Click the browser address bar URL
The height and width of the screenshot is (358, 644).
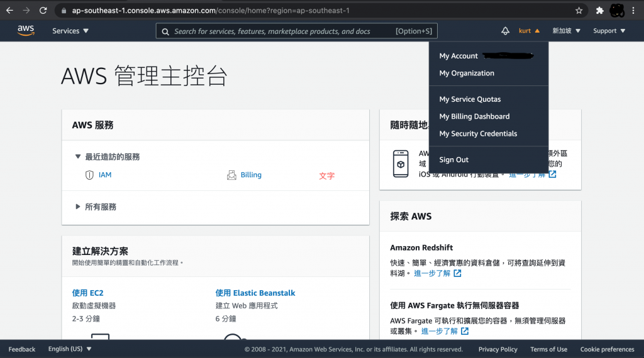pos(211,11)
